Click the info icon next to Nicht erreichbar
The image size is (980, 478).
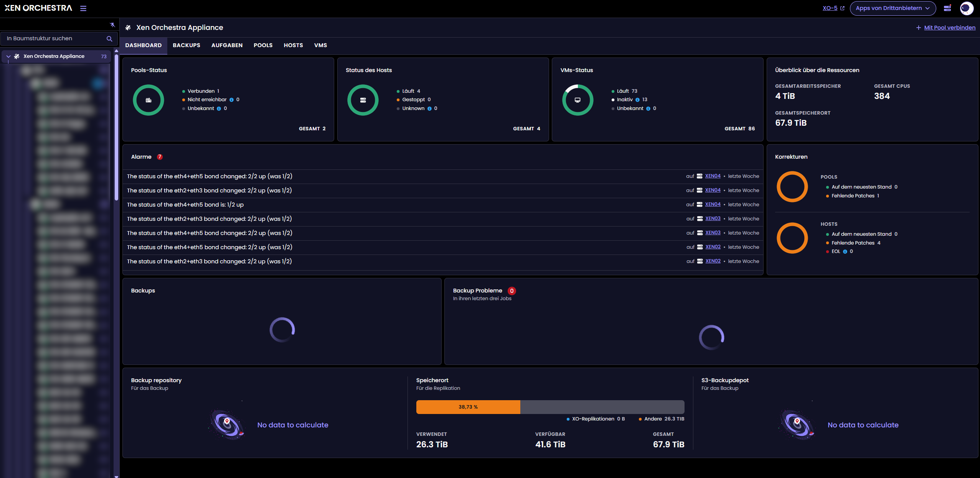click(231, 100)
